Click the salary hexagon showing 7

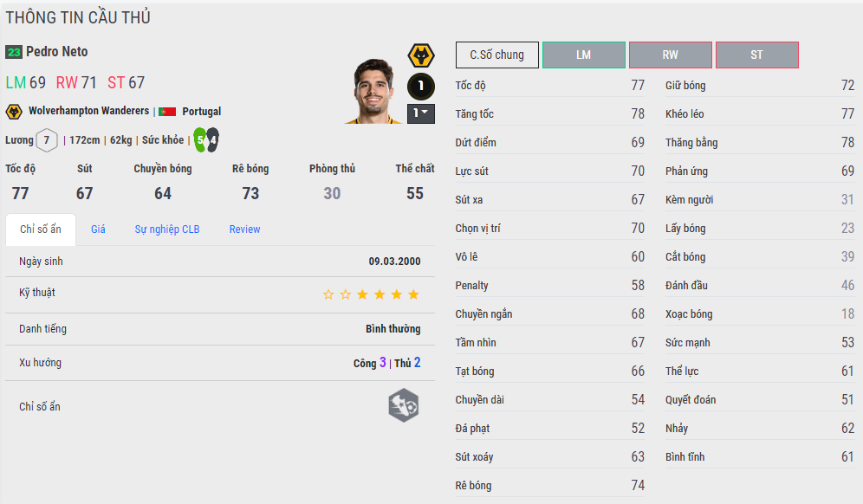tap(47, 140)
